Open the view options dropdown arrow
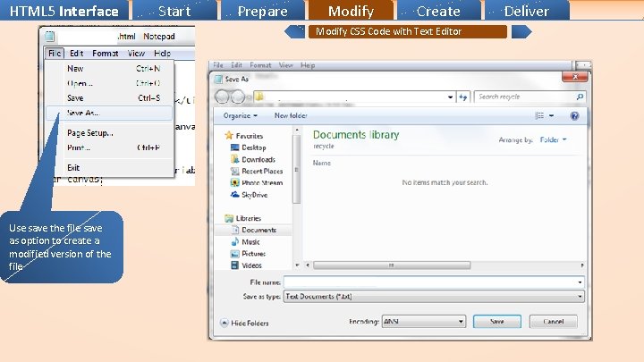The width and height of the screenshot is (644, 362). pyautogui.click(x=551, y=115)
